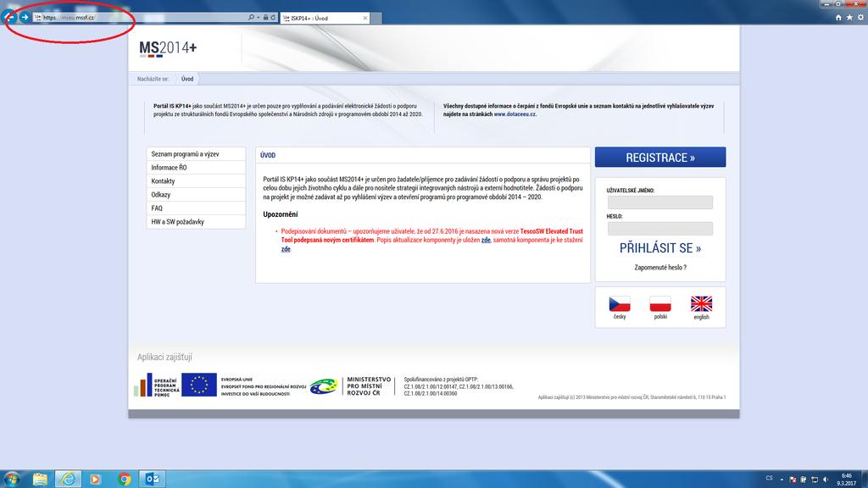
Task: Click the Upozornění heading
Action: click(x=280, y=214)
